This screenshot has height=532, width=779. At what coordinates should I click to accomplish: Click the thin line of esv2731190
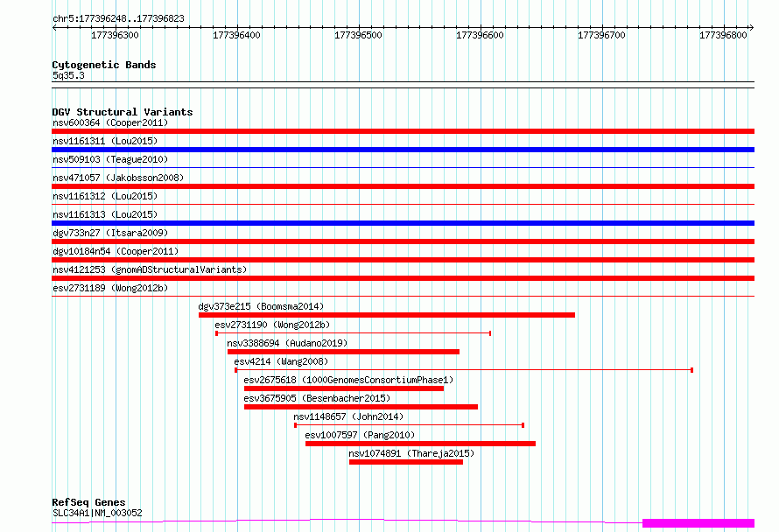pos(354,333)
